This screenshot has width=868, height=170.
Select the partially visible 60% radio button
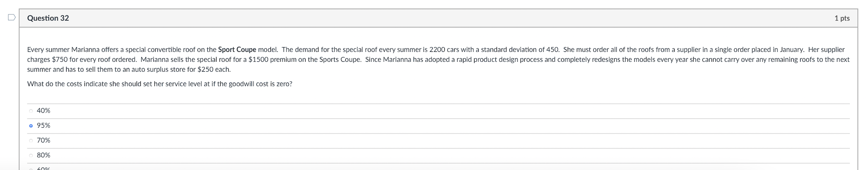(31, 168)
